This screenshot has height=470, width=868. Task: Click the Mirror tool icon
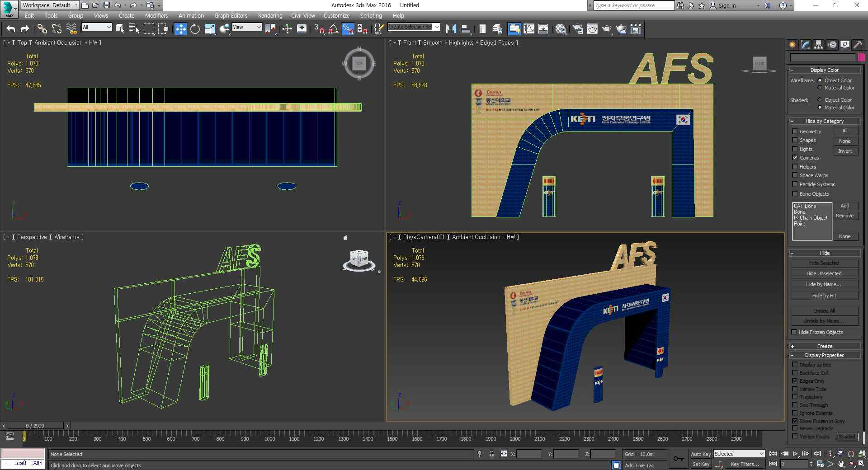pyautogui.click(x=451, y=29)
